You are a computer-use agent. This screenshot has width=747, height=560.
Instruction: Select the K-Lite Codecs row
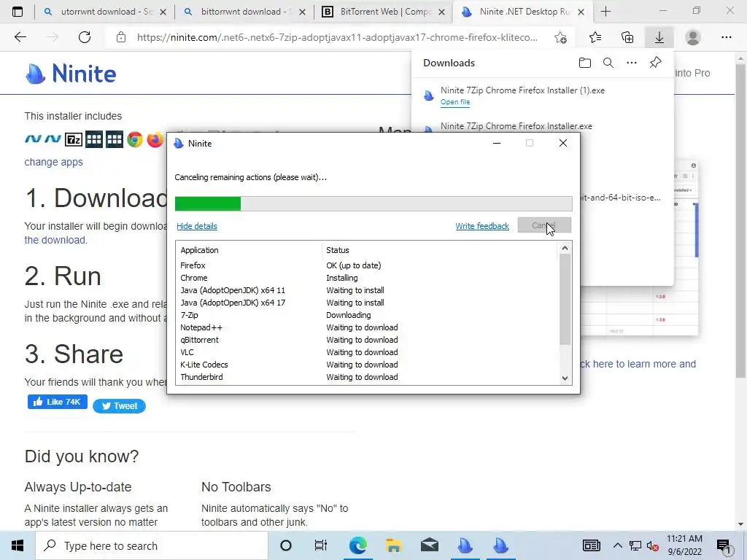coord(367,365)
